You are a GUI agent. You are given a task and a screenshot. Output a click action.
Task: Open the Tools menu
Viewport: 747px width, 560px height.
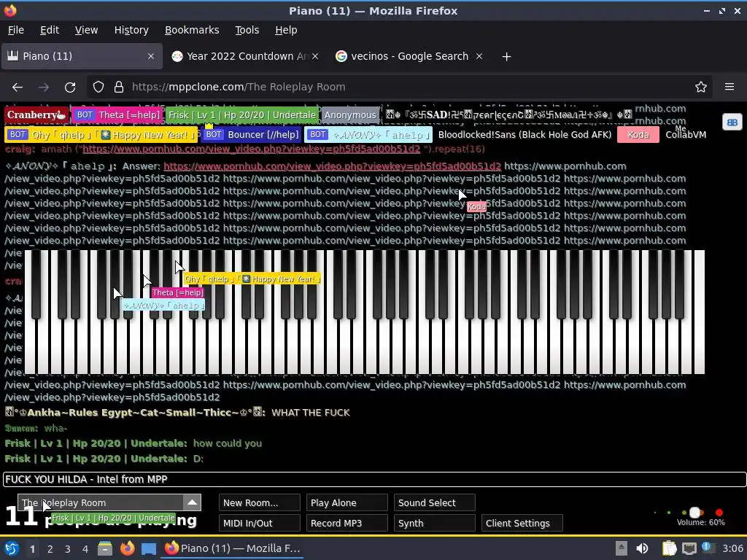pyautogui.click(x=247, y=30)
